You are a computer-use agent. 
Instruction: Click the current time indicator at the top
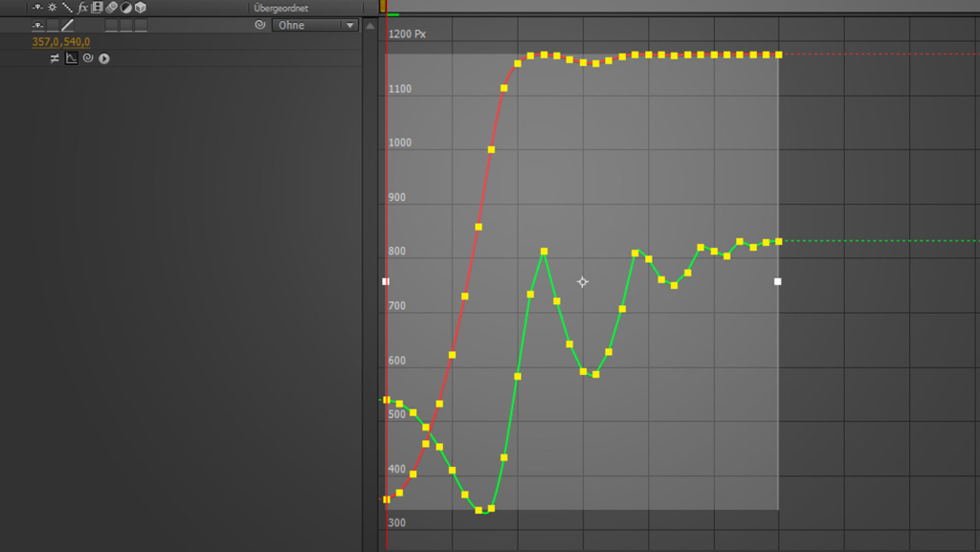(x=383, y=6)
